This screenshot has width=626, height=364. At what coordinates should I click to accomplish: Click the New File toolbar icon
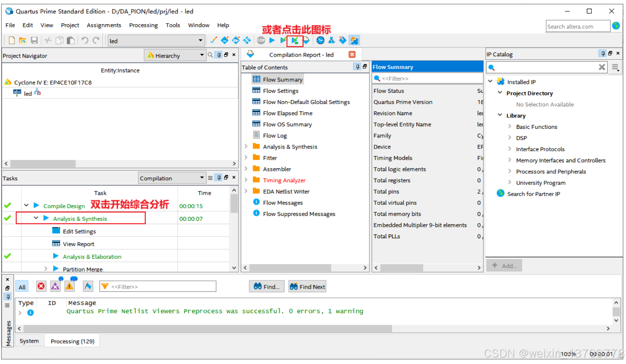pyautogui.click(x=12, y=40)
